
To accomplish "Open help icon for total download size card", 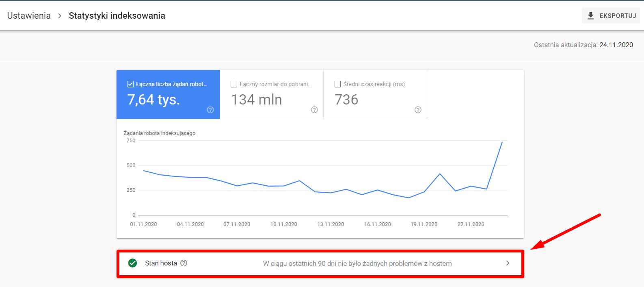I will point(314,110).
